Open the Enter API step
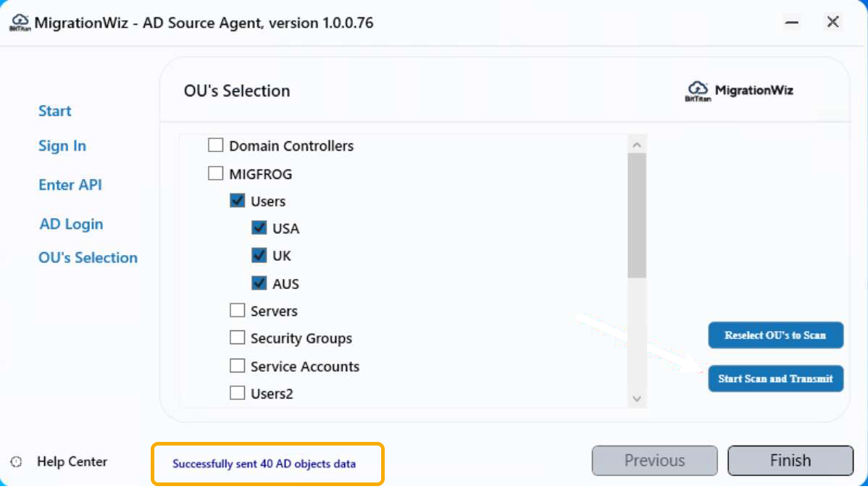868x489 pixels. click(x=70, y=185)
